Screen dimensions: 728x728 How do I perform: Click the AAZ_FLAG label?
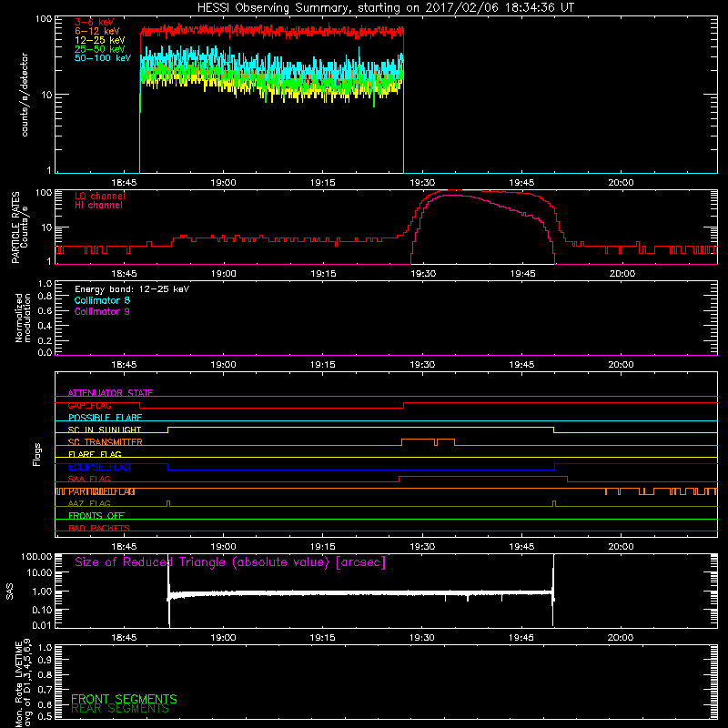coord(89,503)
